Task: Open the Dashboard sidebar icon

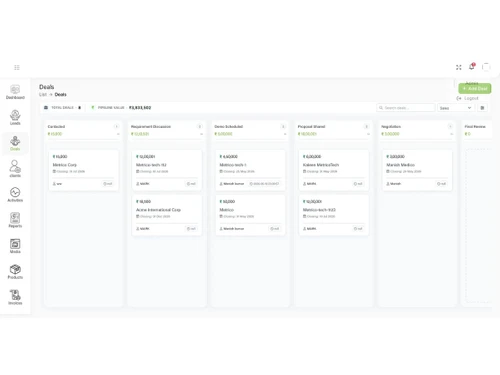Action: 15,92
